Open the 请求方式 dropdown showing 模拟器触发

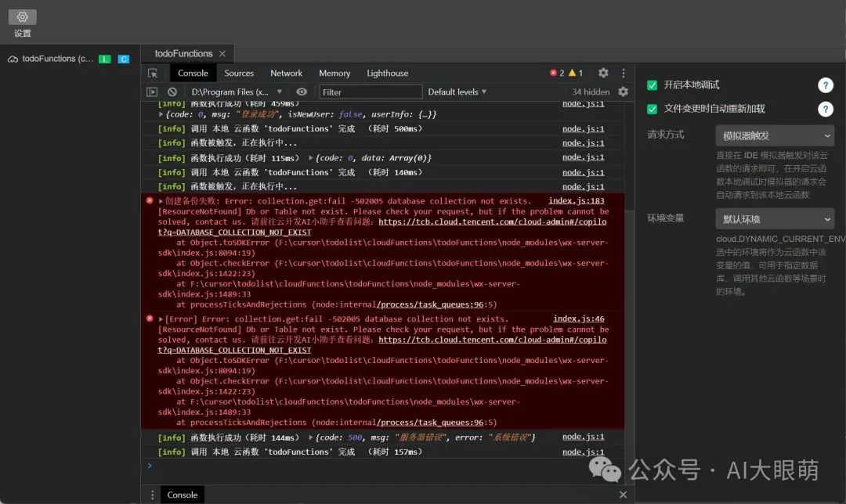click(x=774, y=135)
